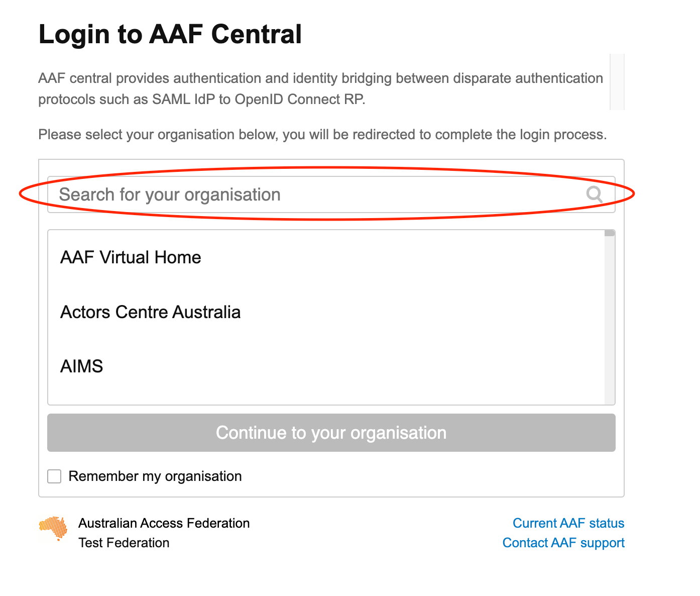
Task: Click the orange Australia map logo
Action: (x=53, y=528)
